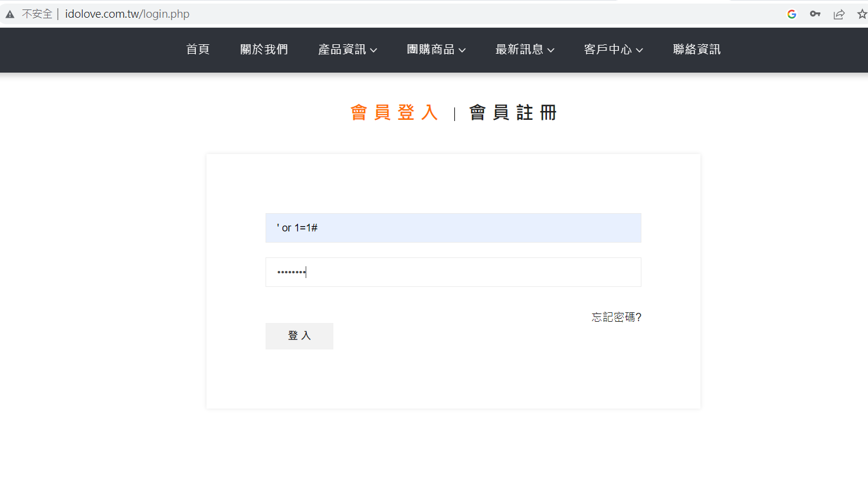Expand the 產品資訊 dropdown menu
This screenshot has width=868, height=477.
coord(348,50)
